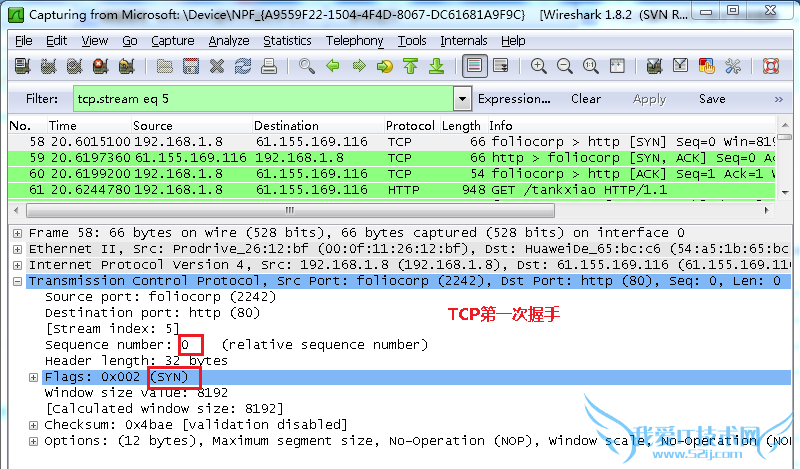The width and height of the screenshot is (800, 469).
Task: Open help lifebuoy icon
Action: (x=771, y=66)
